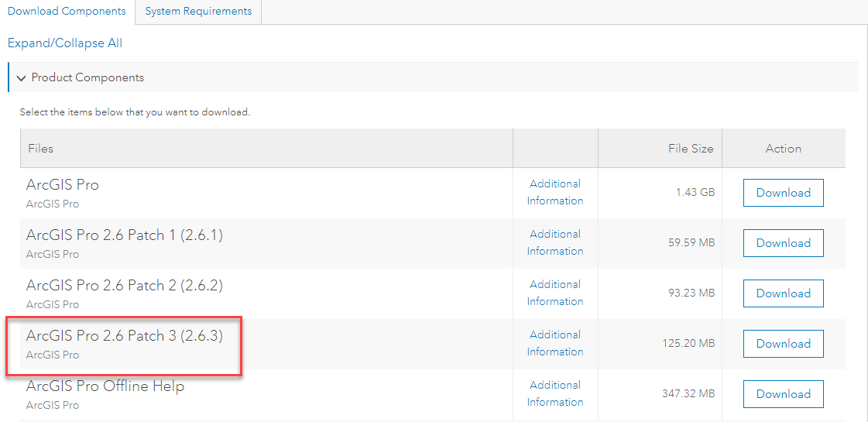
Task: Click the 347.32 MB file size value
Action: 689,394
